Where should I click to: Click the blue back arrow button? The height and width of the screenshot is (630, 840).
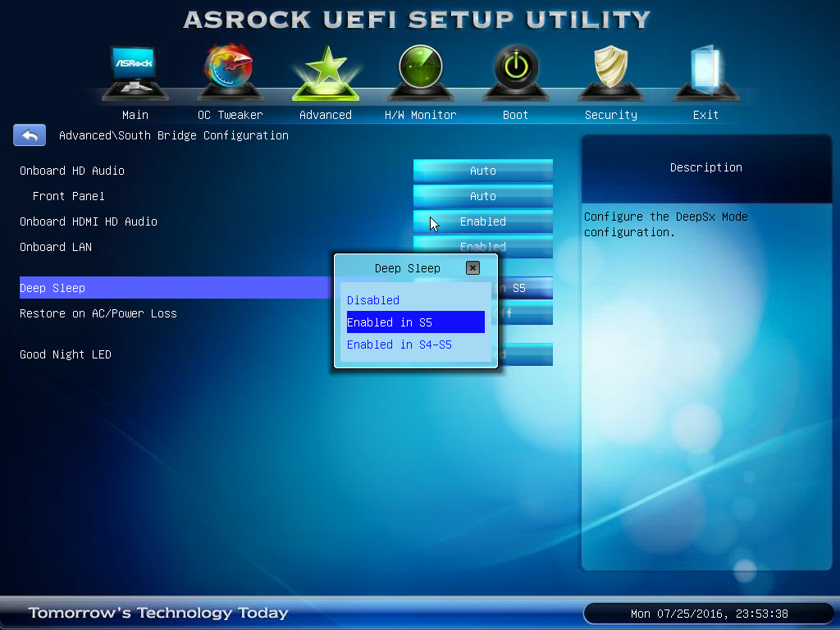(x=30, y=135)
